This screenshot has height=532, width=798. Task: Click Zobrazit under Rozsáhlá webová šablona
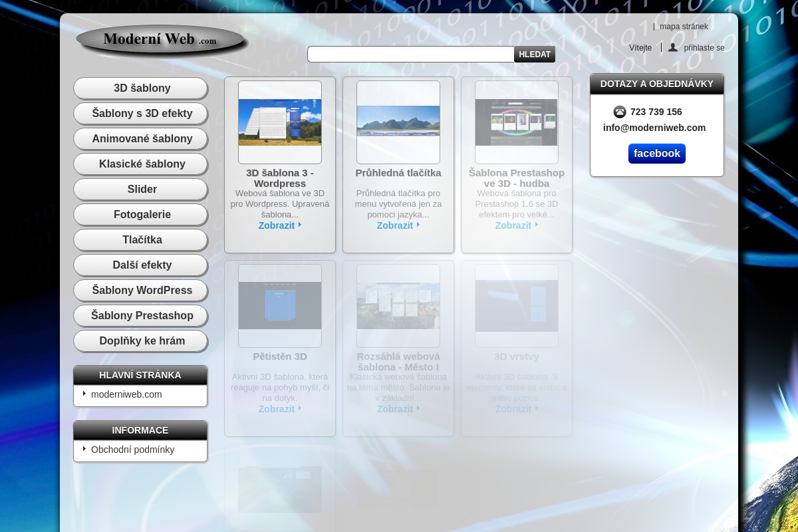pyautogui.click(x=398, y=409)
